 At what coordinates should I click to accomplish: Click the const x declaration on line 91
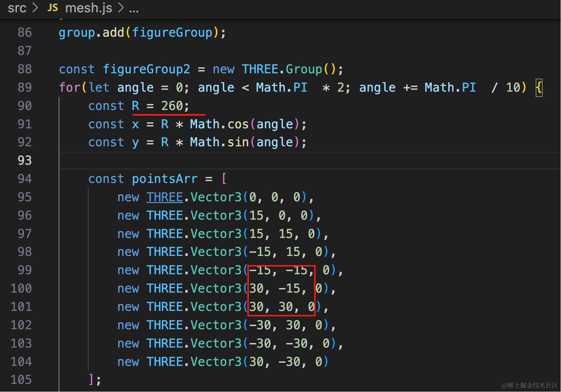click(113, 124)
